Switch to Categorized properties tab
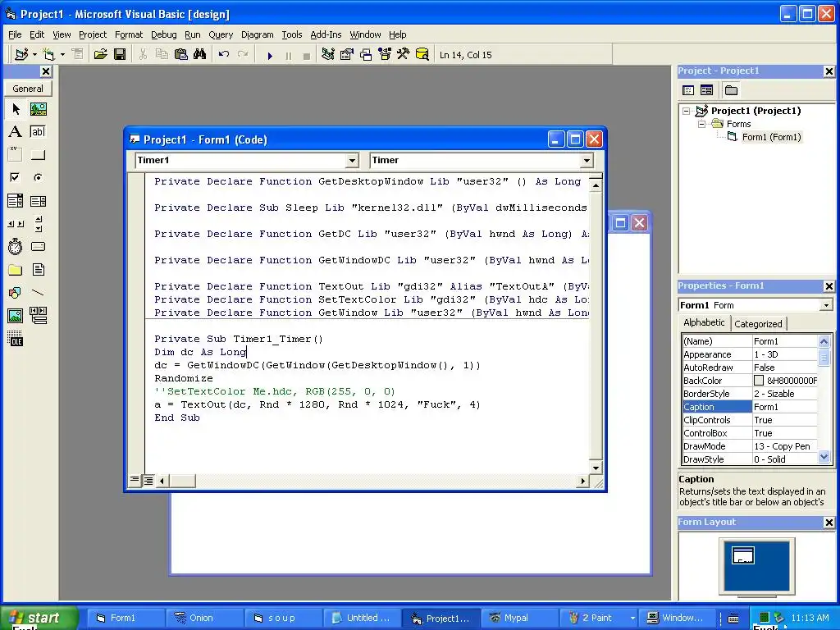This screenshot has height=630, width=840. [758, 323]
